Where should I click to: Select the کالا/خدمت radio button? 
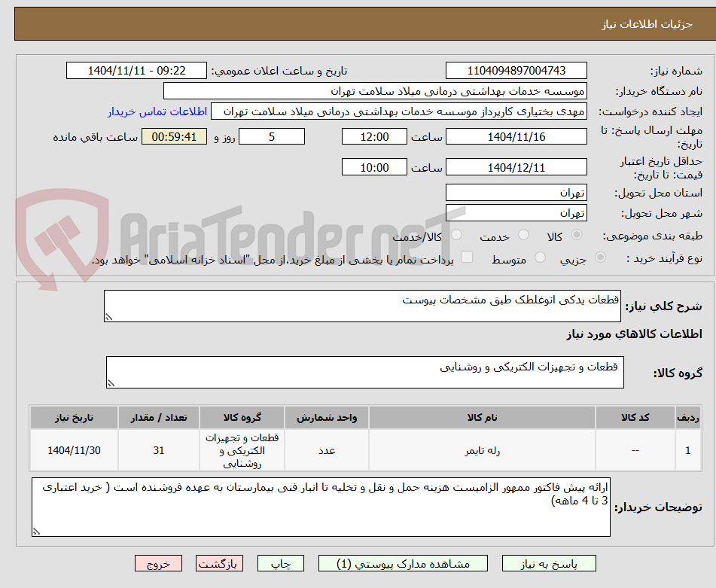point(456,235)
